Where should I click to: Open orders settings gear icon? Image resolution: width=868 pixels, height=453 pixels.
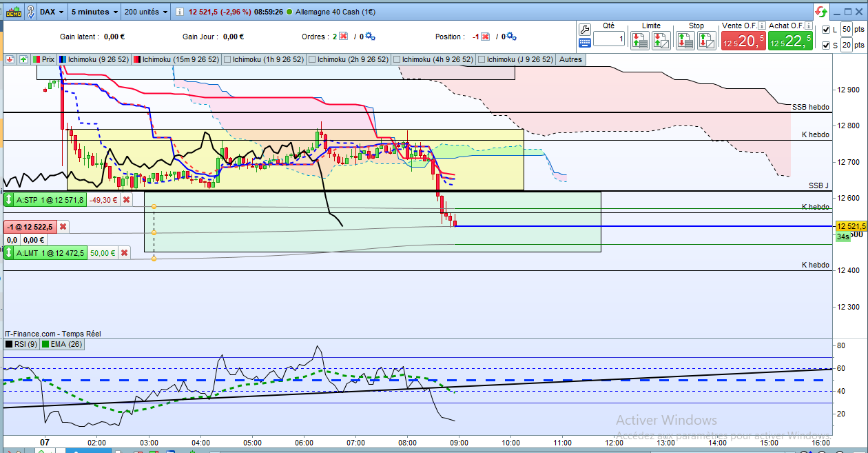[371, 37]
